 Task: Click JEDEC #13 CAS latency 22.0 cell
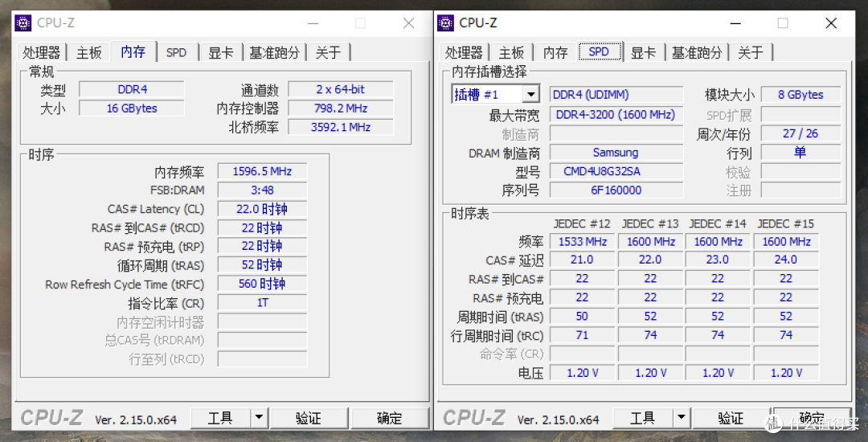(x=650, y=260)
